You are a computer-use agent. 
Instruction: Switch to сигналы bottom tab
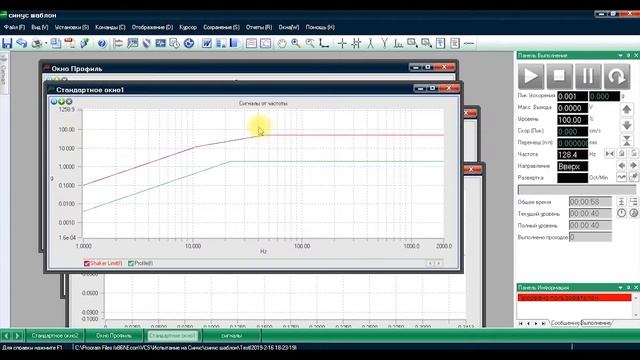[231, 336]
